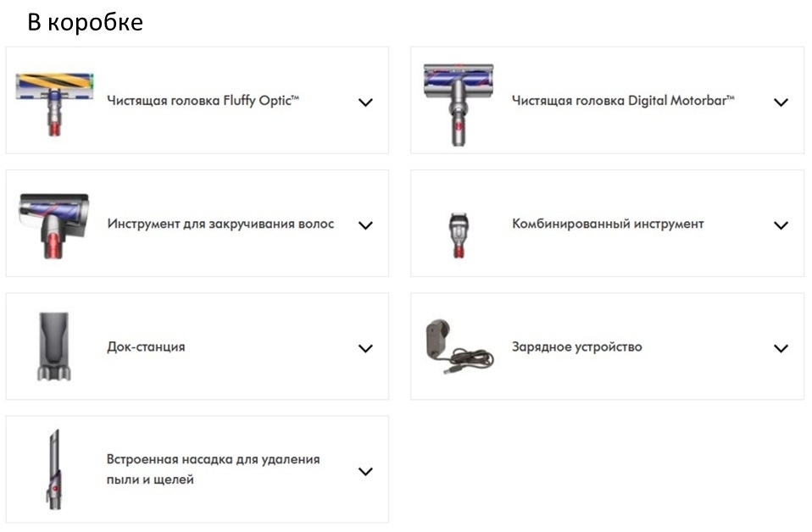Click the Fluffy Optic cleaning head image
The width and height of the screenshot is (812, 532).
(54, 103)
